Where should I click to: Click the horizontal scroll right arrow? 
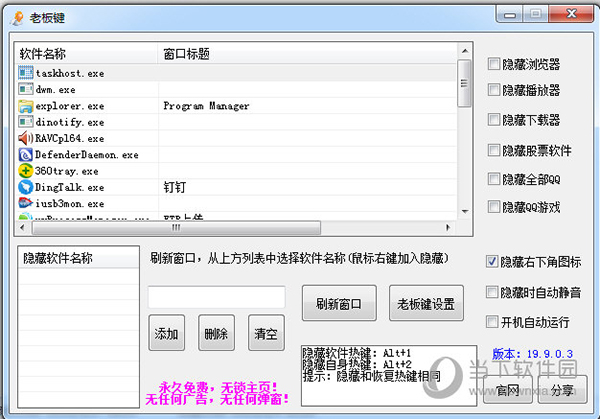click(x=448, y=228)
